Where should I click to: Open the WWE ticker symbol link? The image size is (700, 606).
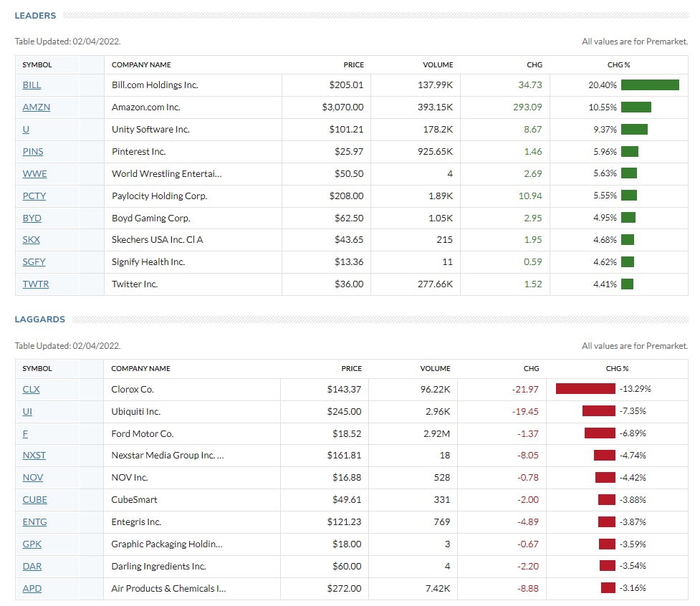pos(34,173)
